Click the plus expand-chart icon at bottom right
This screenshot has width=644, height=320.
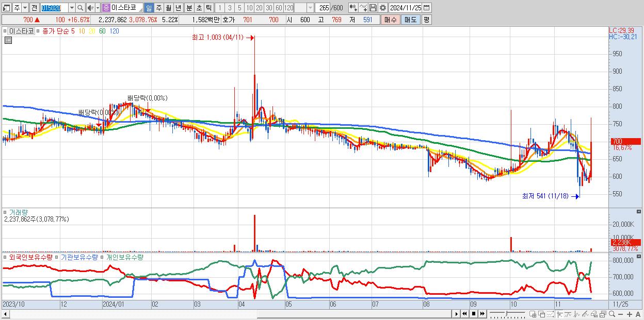point(630,314)
